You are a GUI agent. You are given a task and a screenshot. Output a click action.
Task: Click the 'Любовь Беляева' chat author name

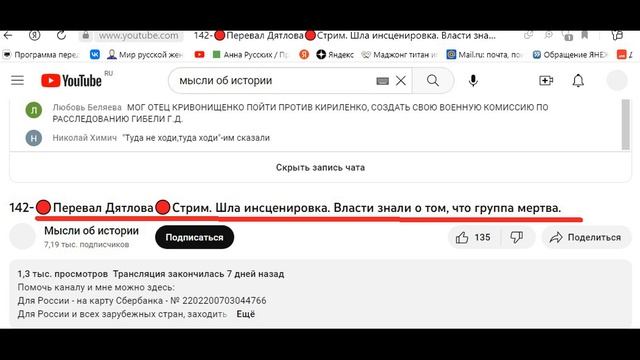coord(87,107)
